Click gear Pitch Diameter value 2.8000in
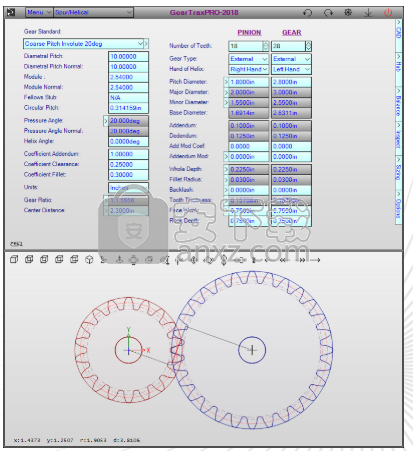Screen dimensions: 413x451 pyautogui.click(x=291, y=82)
